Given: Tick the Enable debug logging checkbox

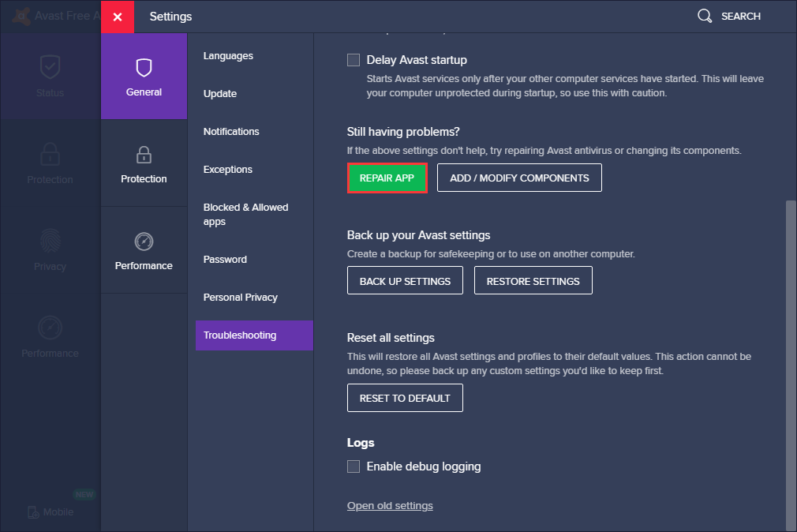Looking at the screenshot, I should coord(354,466).
